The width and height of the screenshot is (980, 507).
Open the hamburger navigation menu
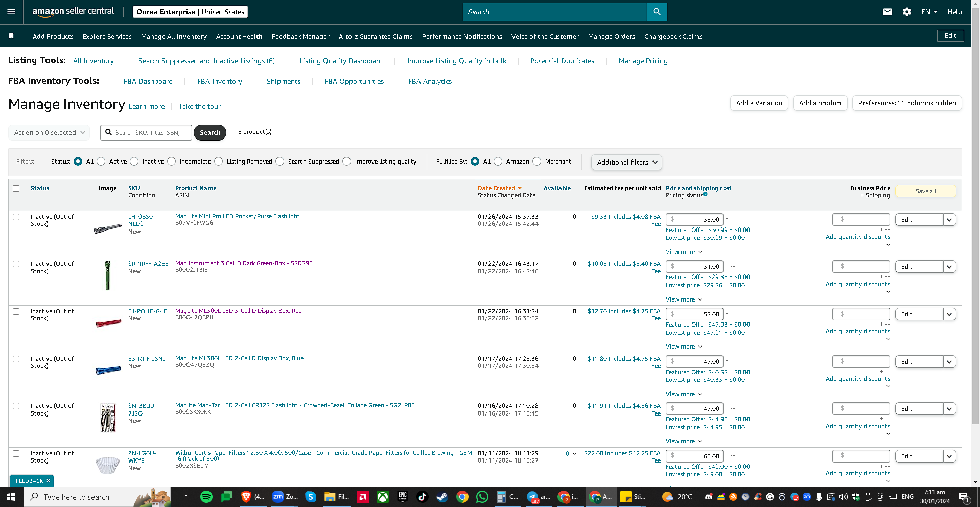pos(11,12)
